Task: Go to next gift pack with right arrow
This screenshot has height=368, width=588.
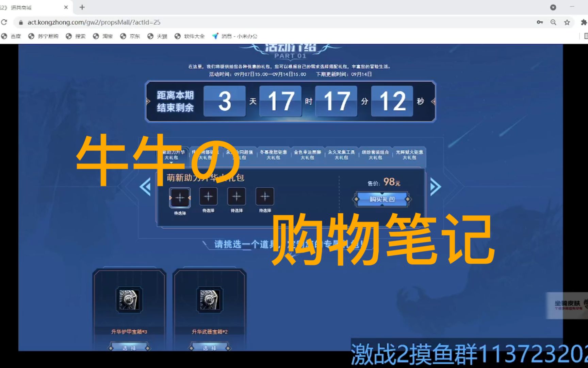Action: point(436,187)
